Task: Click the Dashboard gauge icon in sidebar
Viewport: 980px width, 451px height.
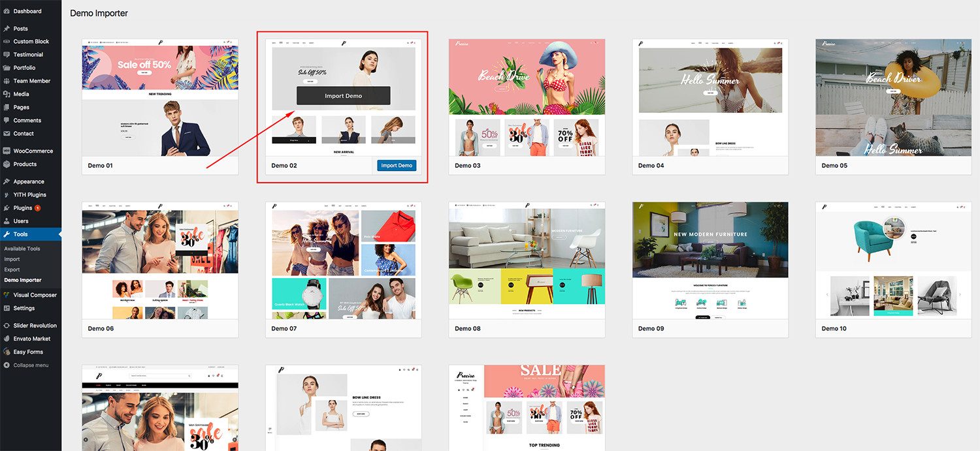Action: [7, 11]
